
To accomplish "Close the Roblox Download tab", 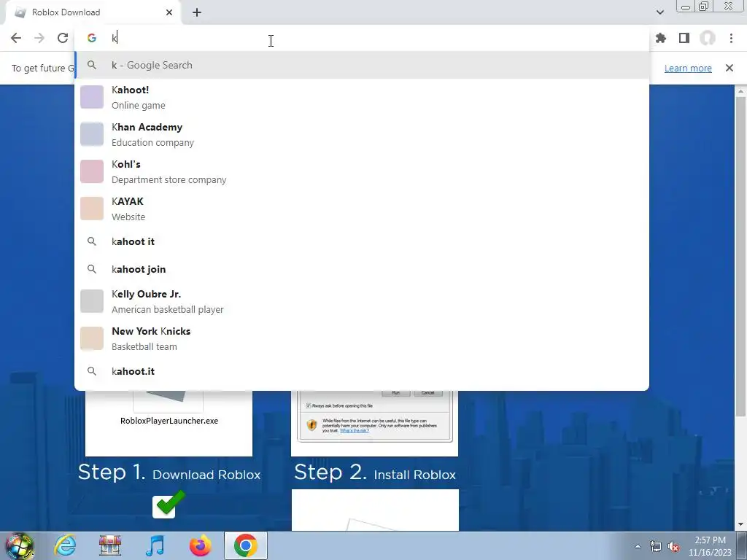I will click(x=169, y=12).
